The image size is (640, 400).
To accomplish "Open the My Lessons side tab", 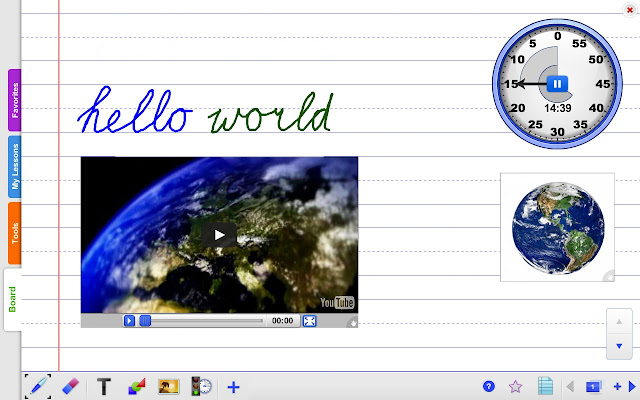I will pyautogui.click(x=14, y=167).
